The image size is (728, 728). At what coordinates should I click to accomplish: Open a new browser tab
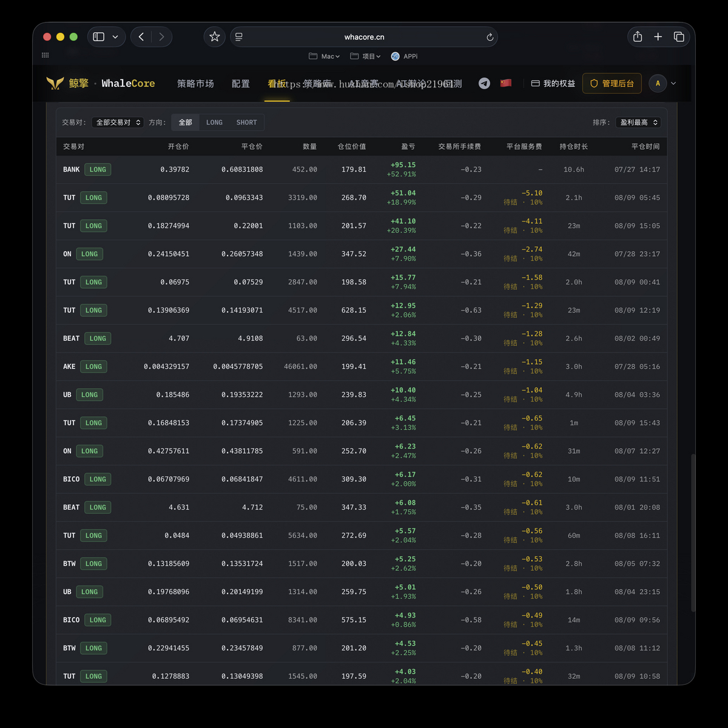[x=658, y=37]
